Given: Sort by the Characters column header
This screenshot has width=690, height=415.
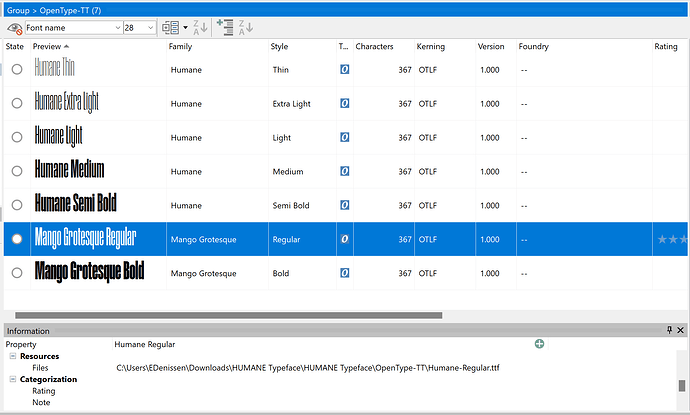Looking at the screenshot, I should tap(374, 47).
